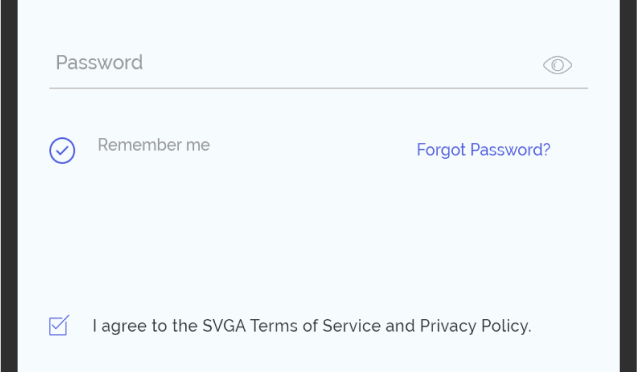Start password recovery via Forgot Password?
637x372 pixels.
pyautogui.click(x=483, y=150)
